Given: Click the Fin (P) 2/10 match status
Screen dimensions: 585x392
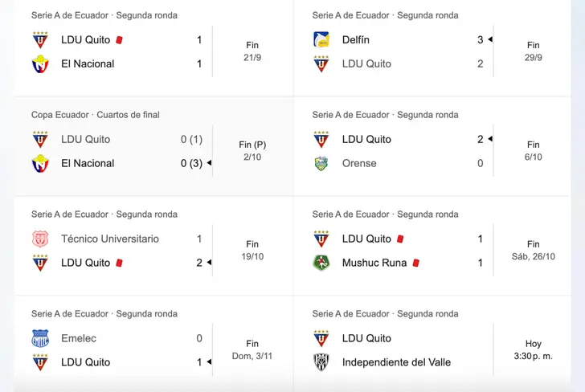Looking at the screenshot, I should [252, 151].
